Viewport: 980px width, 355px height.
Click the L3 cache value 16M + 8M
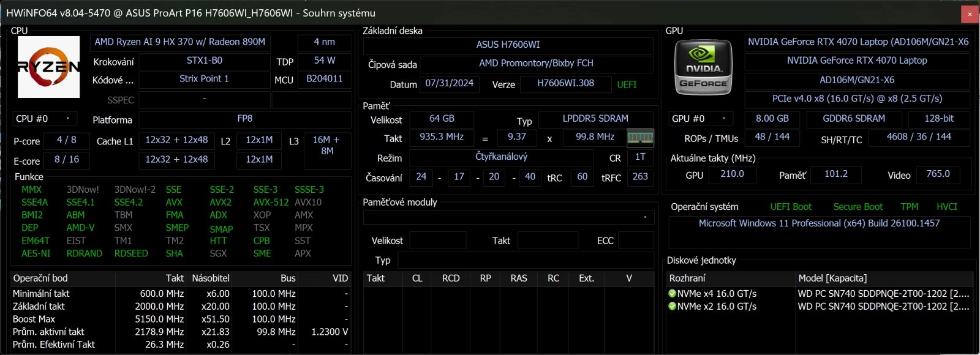[x=327, y=151]
